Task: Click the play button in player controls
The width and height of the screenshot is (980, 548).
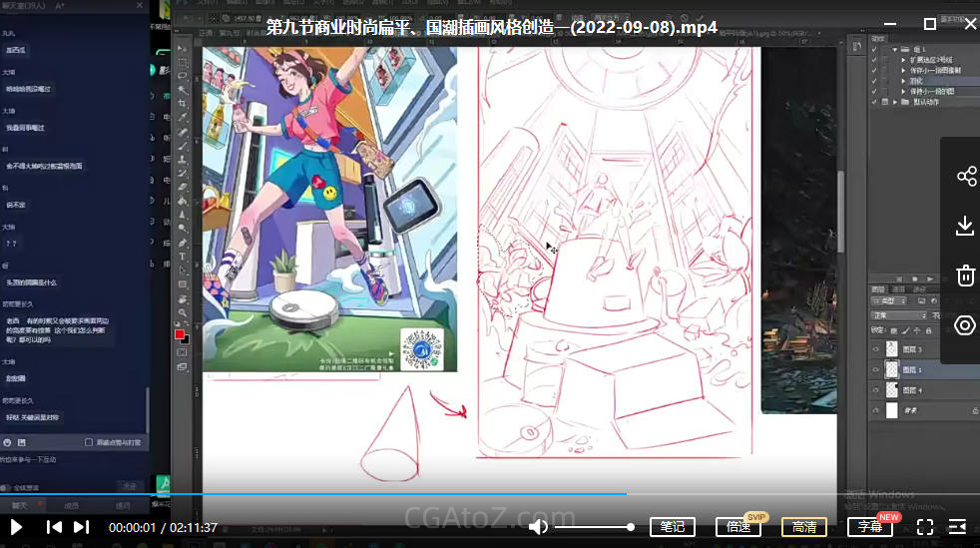Action: tap(16, 527)
